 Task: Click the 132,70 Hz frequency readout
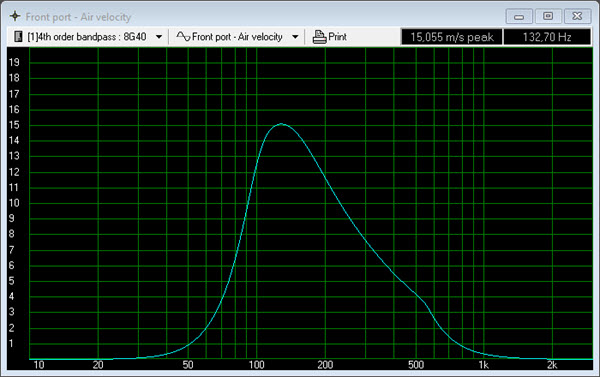(547, 37)
